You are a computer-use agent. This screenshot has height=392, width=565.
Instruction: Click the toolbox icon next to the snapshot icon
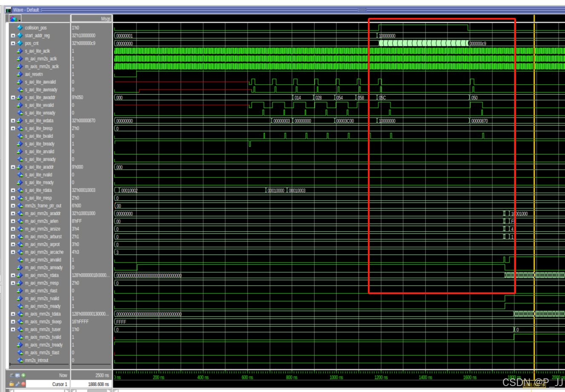(17, 375)
